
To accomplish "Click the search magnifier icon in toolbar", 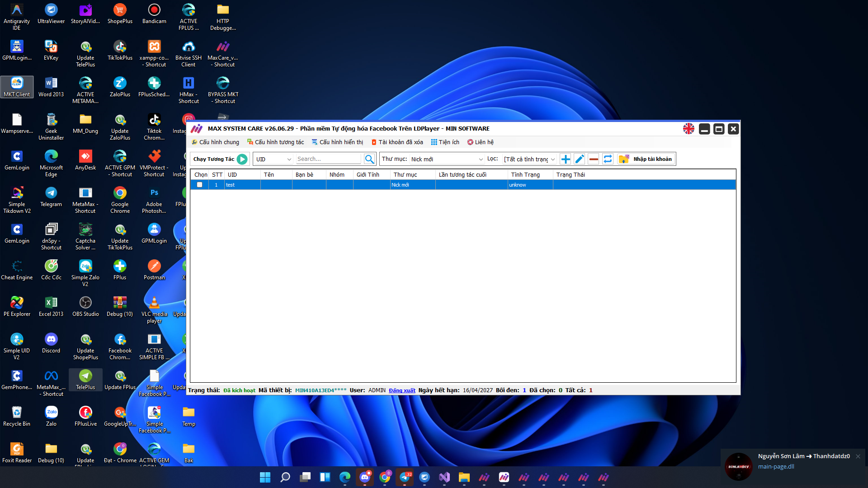I will click(x=369, y=159).
